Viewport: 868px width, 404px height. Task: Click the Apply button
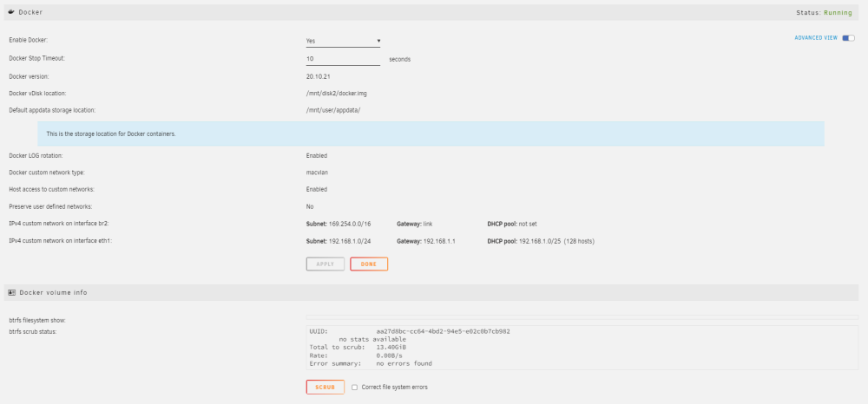pos(325,264)
